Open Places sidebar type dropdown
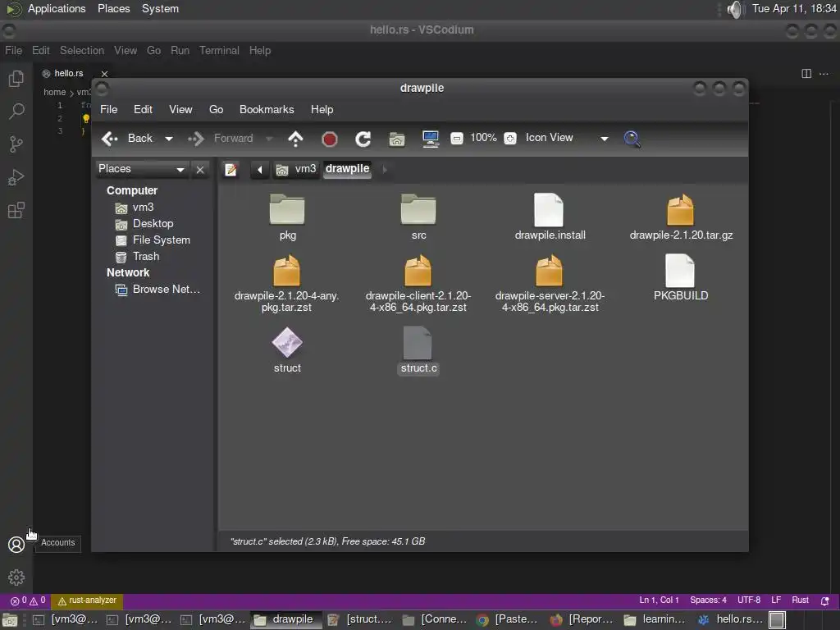This screenshot has height=630, width=840. click(141, 169)
